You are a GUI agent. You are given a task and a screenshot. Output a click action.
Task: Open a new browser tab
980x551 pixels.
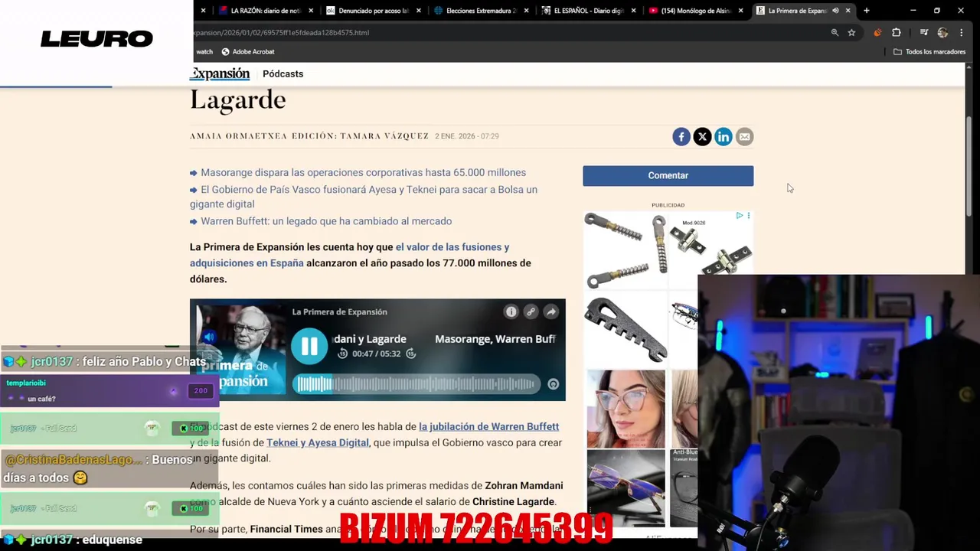point(866,11)
